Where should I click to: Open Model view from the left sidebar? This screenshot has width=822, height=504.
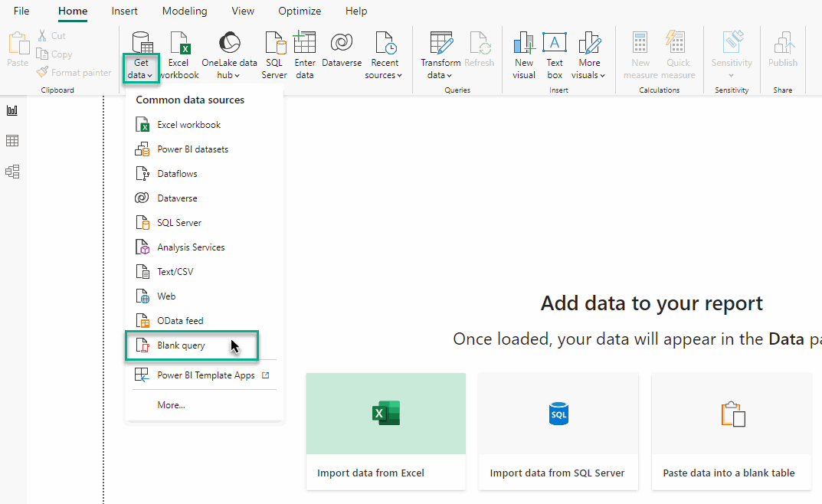[x=12, y=171]
